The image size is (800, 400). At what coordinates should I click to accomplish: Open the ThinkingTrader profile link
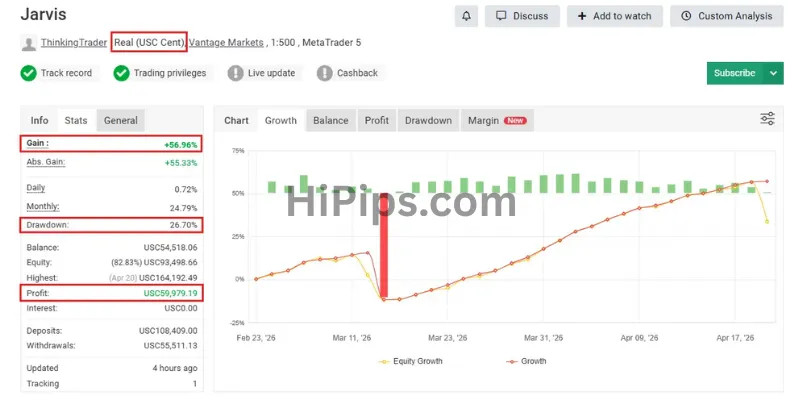(x=74, y=43)
